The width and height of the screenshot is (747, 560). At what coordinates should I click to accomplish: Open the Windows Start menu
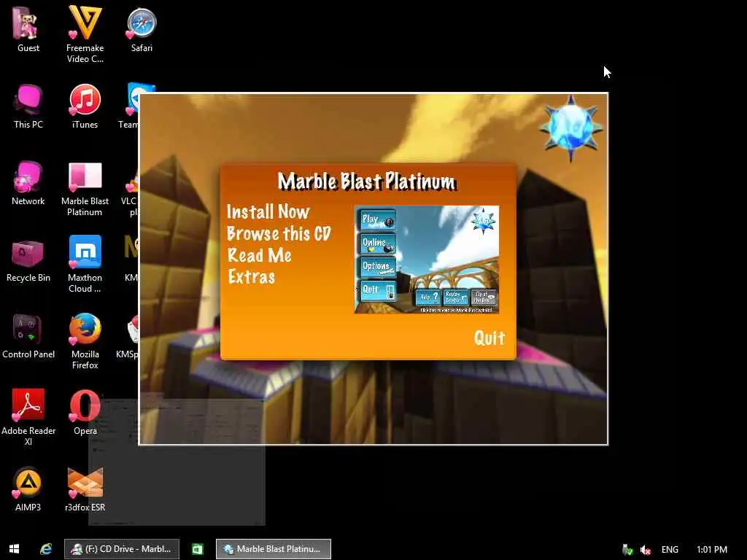click(x=15, y=549)
